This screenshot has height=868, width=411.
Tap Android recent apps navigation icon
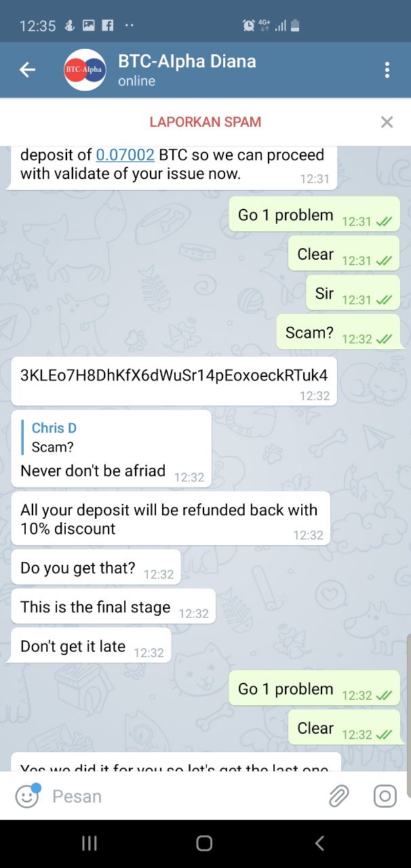(90, 843)
